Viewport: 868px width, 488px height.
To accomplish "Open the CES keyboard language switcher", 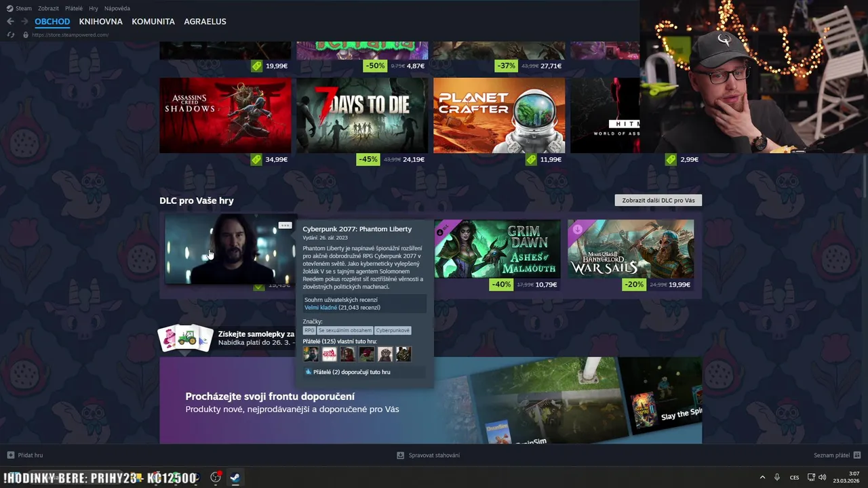I will [x=794, y=477].
